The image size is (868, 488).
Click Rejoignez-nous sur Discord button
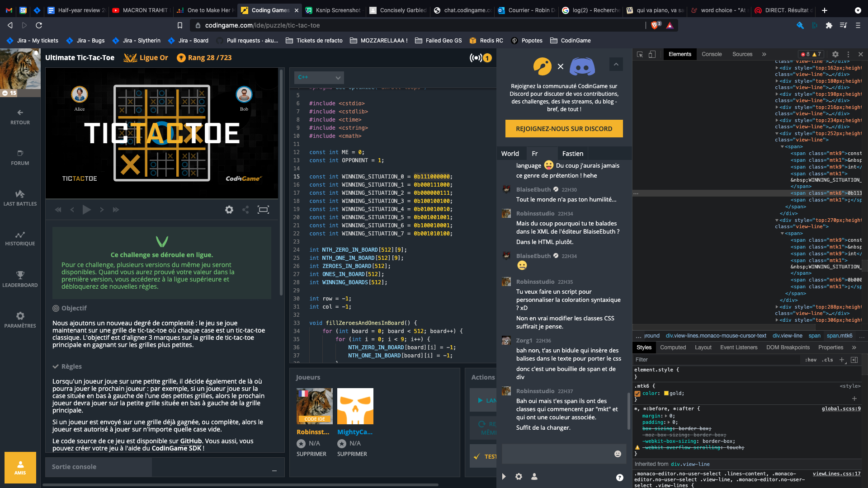click(564, 129)
